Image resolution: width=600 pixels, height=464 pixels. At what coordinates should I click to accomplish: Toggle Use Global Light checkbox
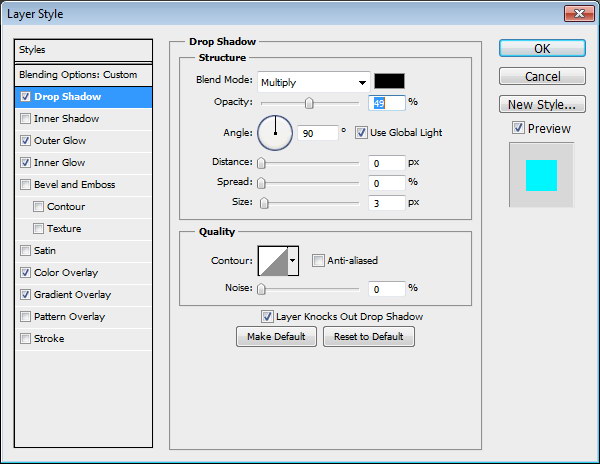(361, 132)
